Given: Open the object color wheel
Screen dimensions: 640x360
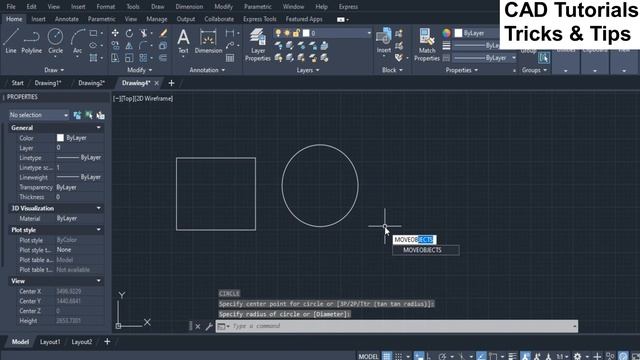Looking at the screenshot, I should (x=446, y=33).
